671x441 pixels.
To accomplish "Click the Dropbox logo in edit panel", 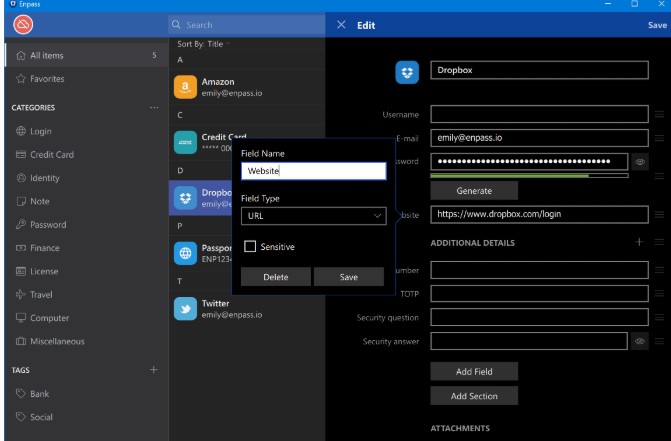I will [x=408, y=72].
